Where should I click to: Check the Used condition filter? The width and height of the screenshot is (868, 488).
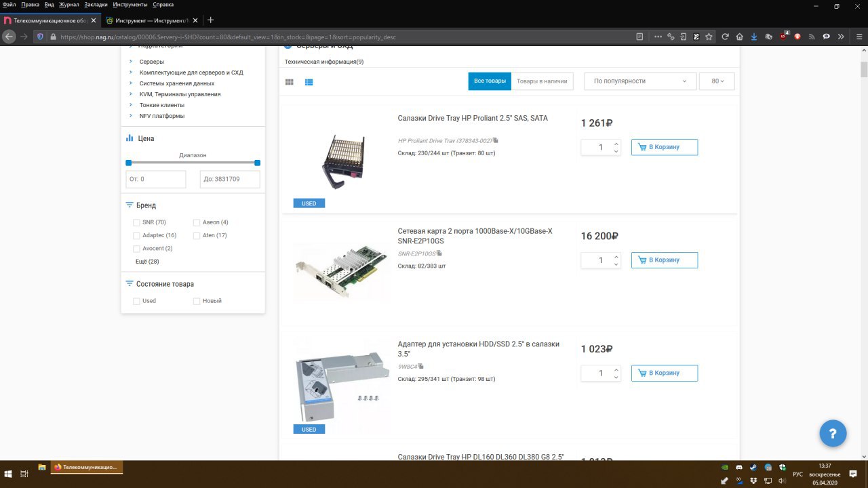pyautogui.click(x=136, y=301)
